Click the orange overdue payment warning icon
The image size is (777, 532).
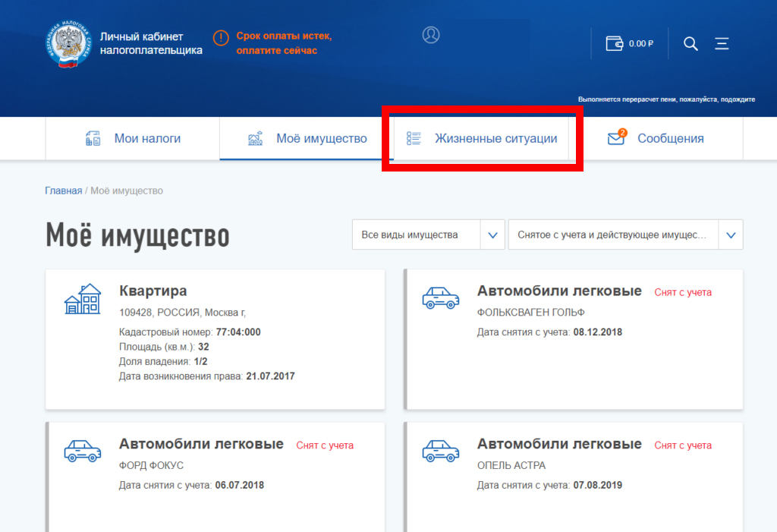pos(220,38)
